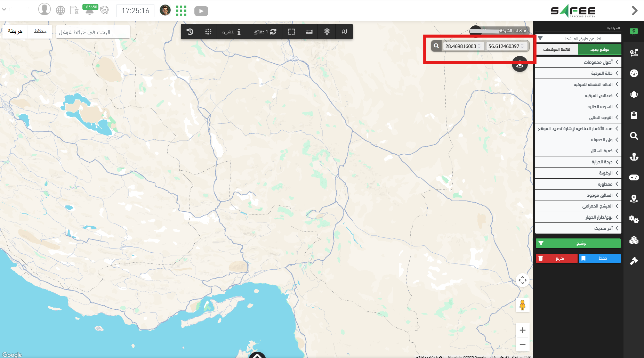Open the اختر عن طريق المرشحات dropdown
This screenshot has width=644, height=358.
tap(578, 39)
